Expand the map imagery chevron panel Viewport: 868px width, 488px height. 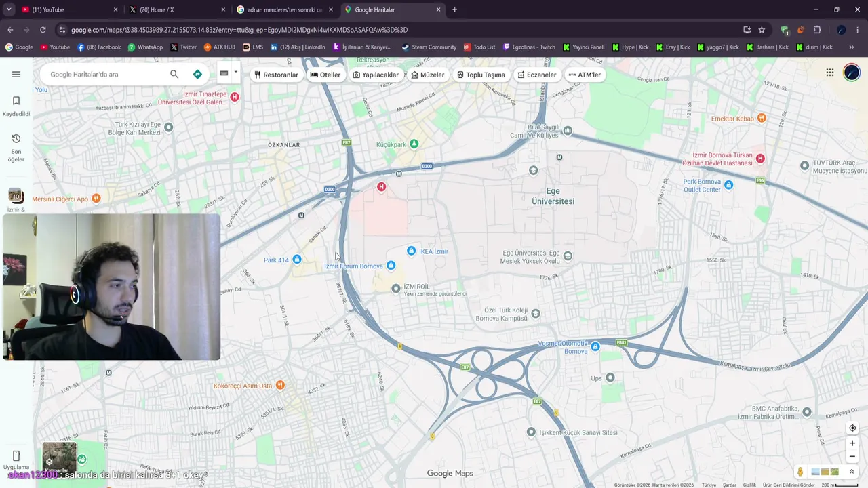[x=852, y=472]
